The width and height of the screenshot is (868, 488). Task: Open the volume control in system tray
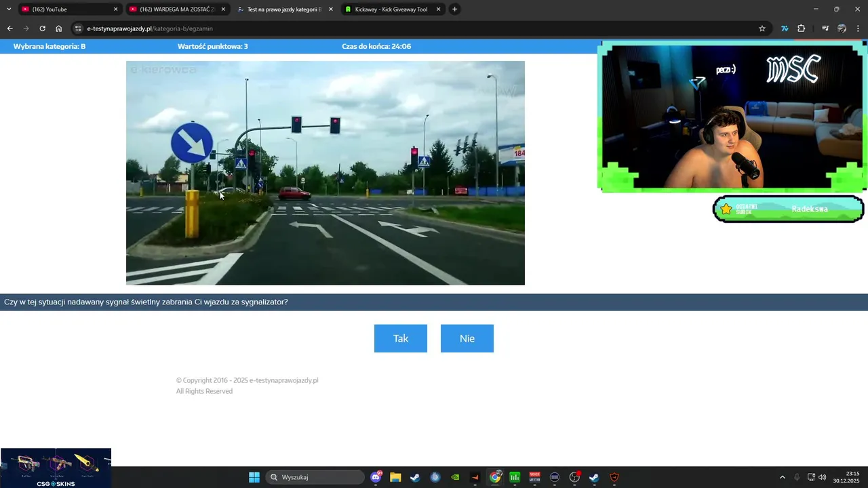[823, 477]
